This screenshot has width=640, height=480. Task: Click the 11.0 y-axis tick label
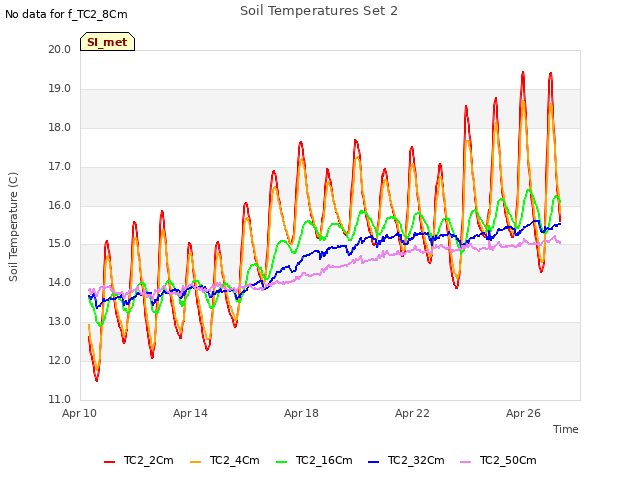pos(60,399)
